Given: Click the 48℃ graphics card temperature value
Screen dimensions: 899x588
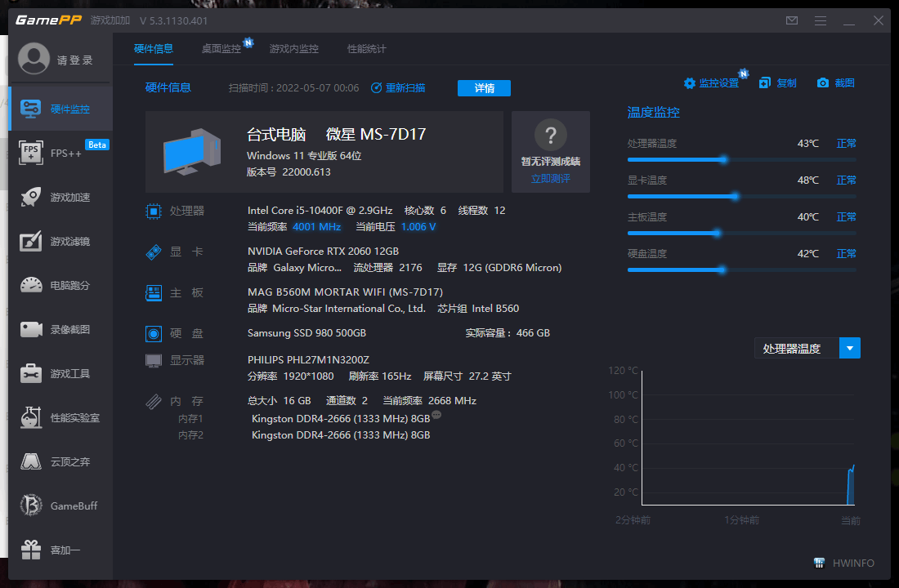Looking at the screenshot, I should (807, 180).
